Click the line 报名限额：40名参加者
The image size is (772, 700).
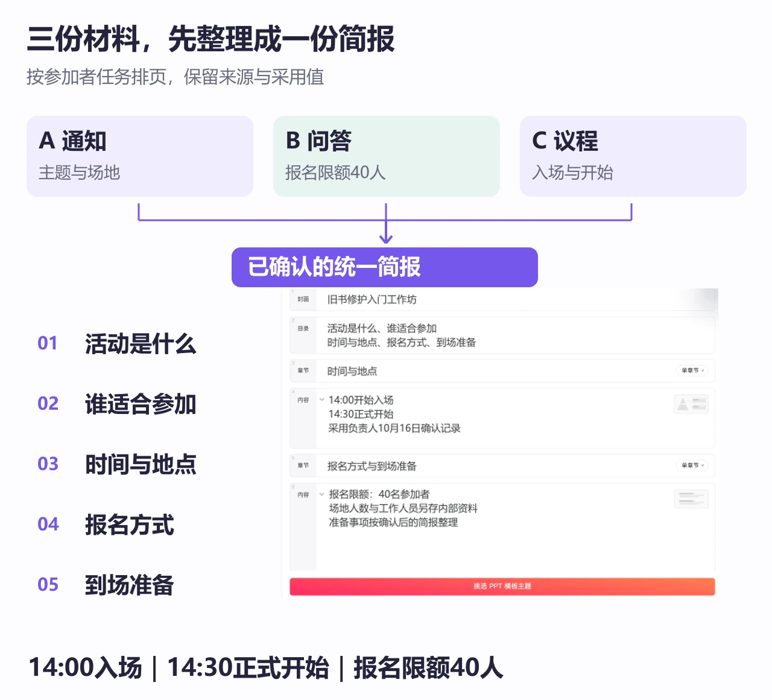click(379, 494)
